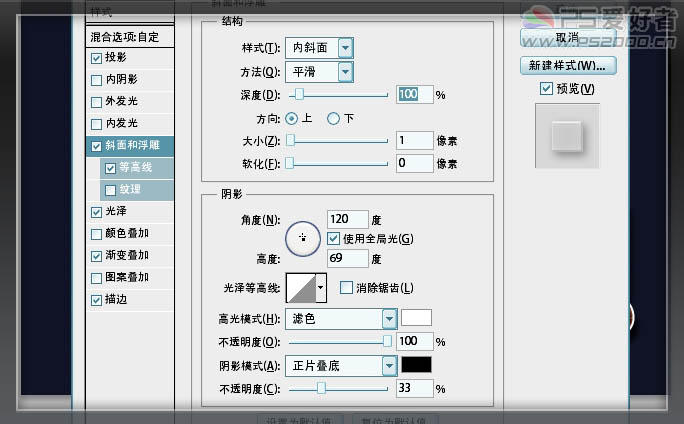Toggle the 使用全局光 global light checkbox

click(334, 239)
